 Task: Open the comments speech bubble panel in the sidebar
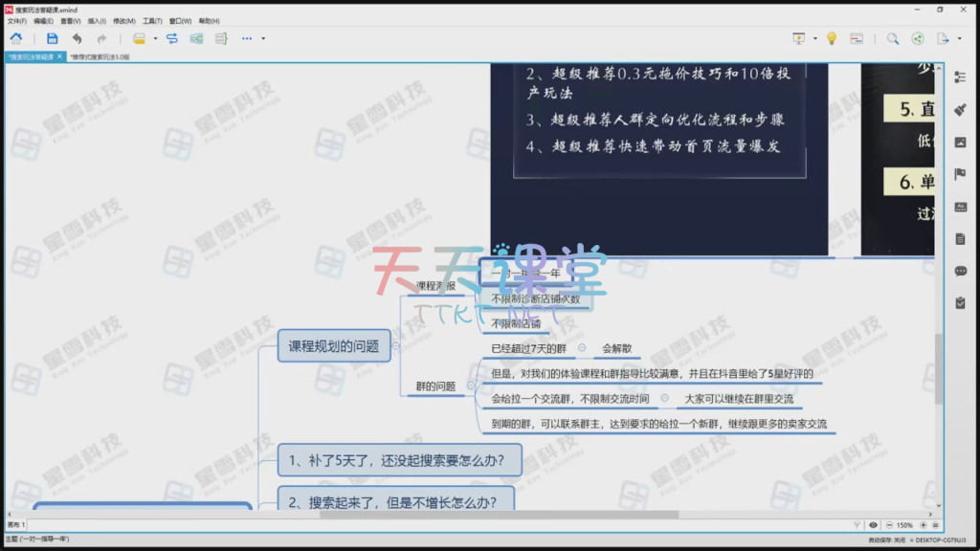pyautogui.click(x=961, y=271)
